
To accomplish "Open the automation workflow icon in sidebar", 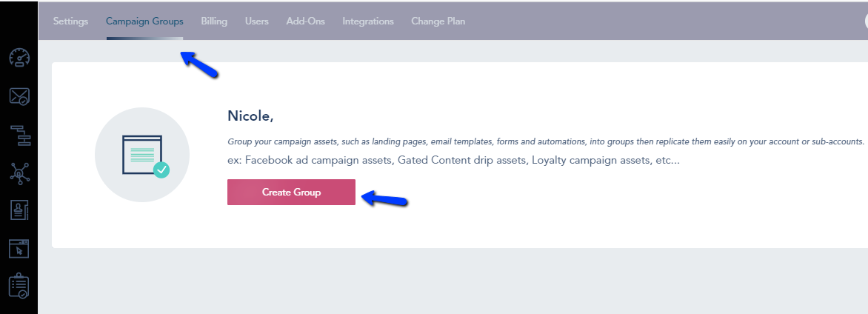I will click(x=20, y=135).
